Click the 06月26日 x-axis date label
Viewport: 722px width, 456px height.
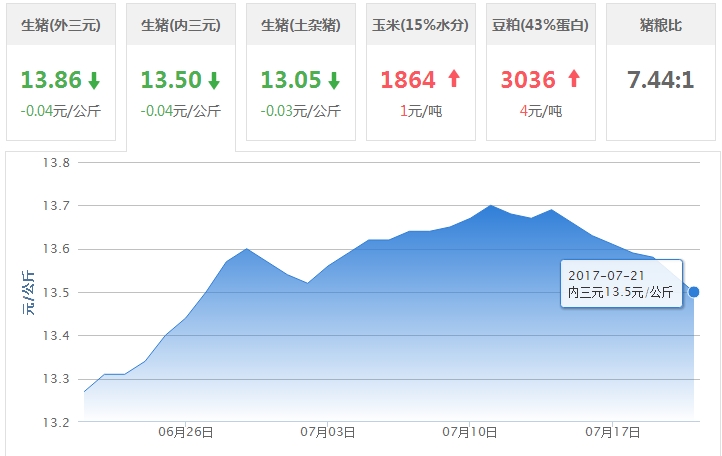(x=186, y=432)
